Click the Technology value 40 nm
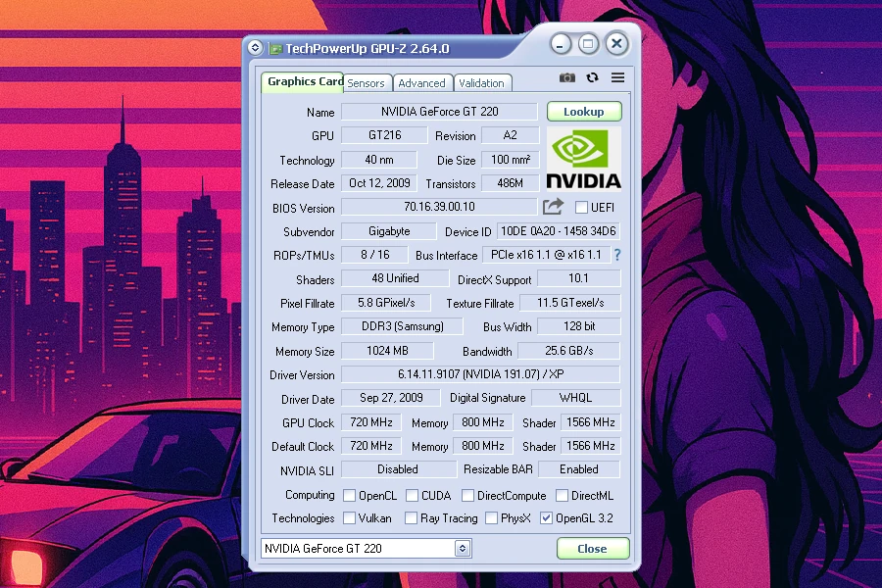This screenshot has width=882, height=588. point(379,160)
